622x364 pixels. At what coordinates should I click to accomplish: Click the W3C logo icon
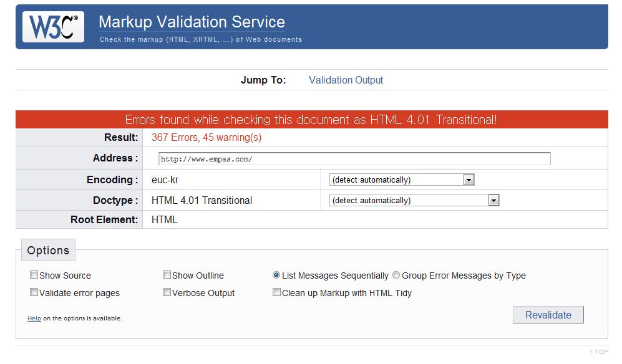[x=53, y=27]
